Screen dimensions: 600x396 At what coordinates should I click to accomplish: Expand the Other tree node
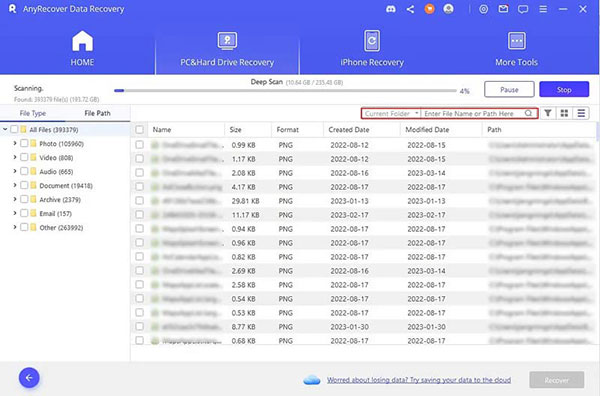pyautogui.click(x=15, y=227)
